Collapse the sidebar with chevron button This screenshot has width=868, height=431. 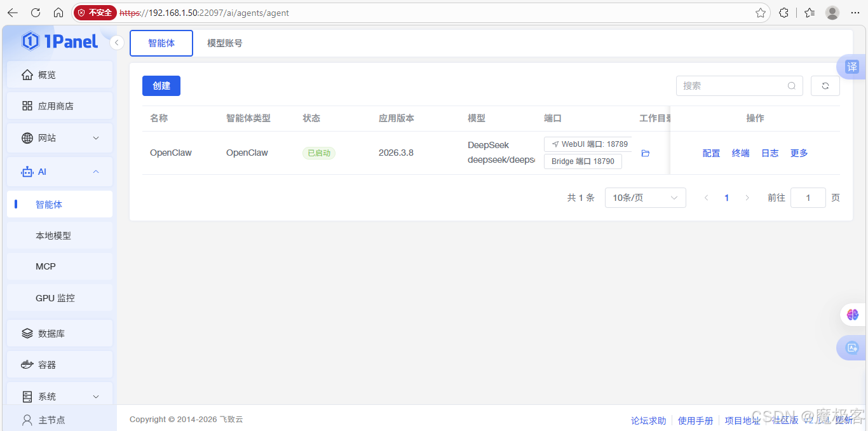(x=116, y=43)
